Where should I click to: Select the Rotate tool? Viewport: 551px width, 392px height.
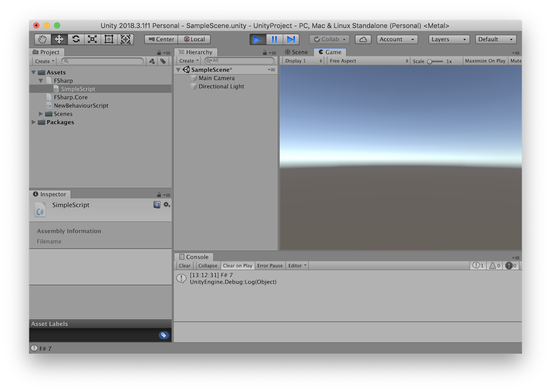pos(76,39)
